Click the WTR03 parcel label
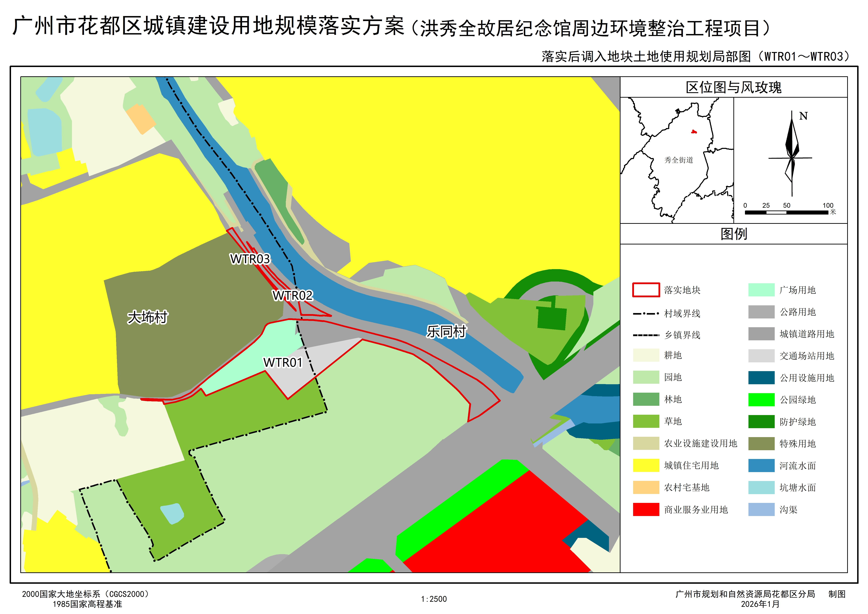This screenshot has height=614, width=868. click(250, 259)
